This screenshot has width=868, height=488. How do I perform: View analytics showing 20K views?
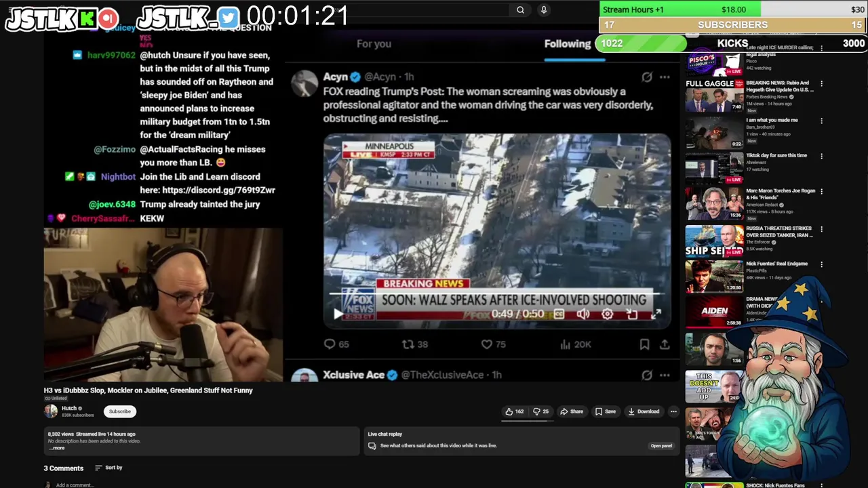[x=576, y=344]
